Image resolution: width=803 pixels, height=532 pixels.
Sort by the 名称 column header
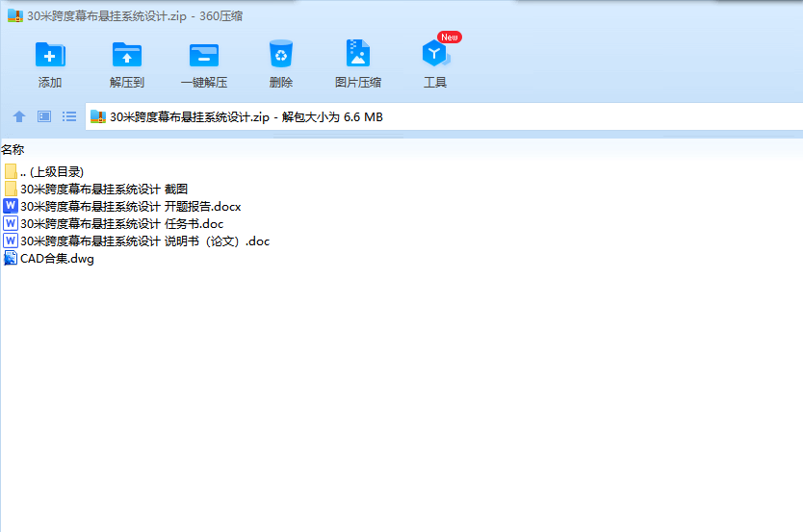[x=13, y=149]
